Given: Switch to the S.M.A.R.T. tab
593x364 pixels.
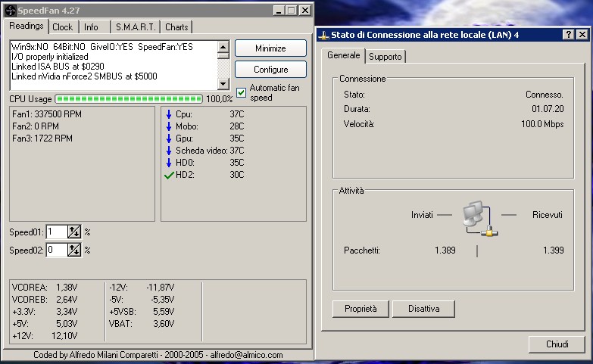Looking at the screenshot, I should point(135,27).
